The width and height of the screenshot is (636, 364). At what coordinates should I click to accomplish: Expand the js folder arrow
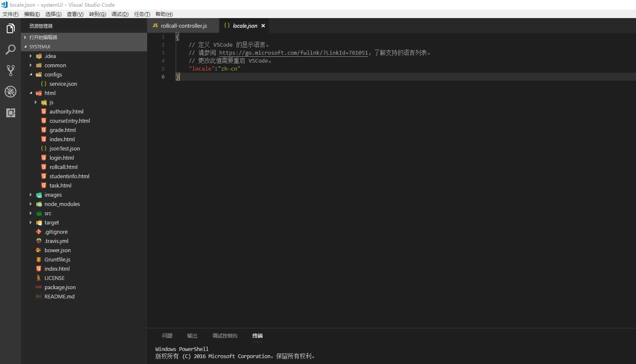(x=36, y=102)
